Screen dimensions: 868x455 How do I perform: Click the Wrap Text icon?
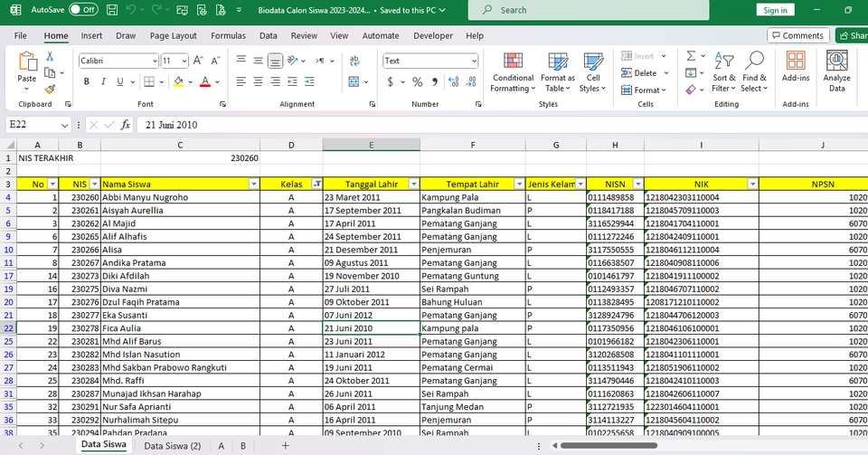point(354,61)
